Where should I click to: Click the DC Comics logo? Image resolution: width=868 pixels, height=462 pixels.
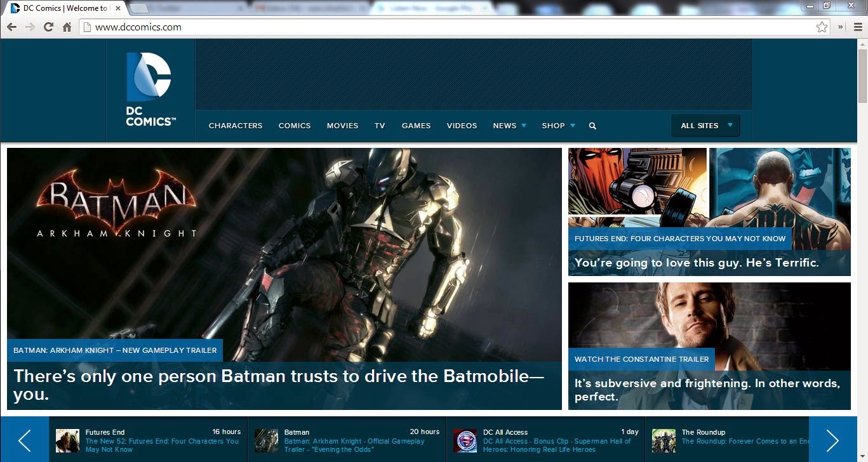150,89
